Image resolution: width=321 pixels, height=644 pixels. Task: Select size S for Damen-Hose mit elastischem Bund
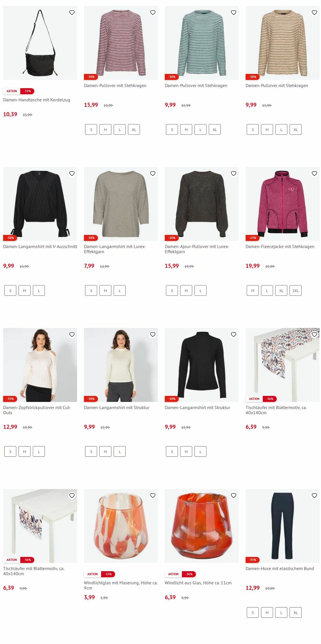tap(253, 612)
